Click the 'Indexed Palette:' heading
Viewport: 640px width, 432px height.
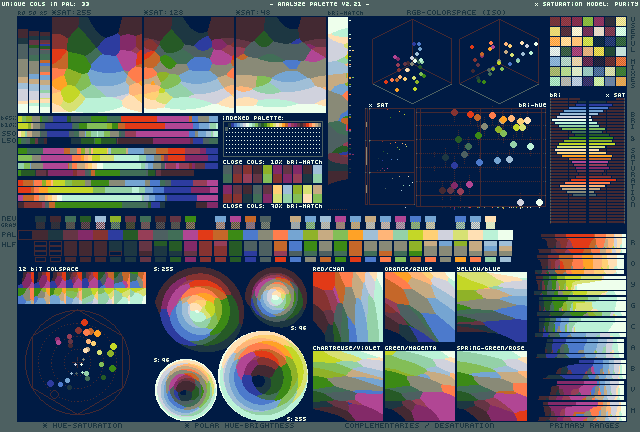253,118
